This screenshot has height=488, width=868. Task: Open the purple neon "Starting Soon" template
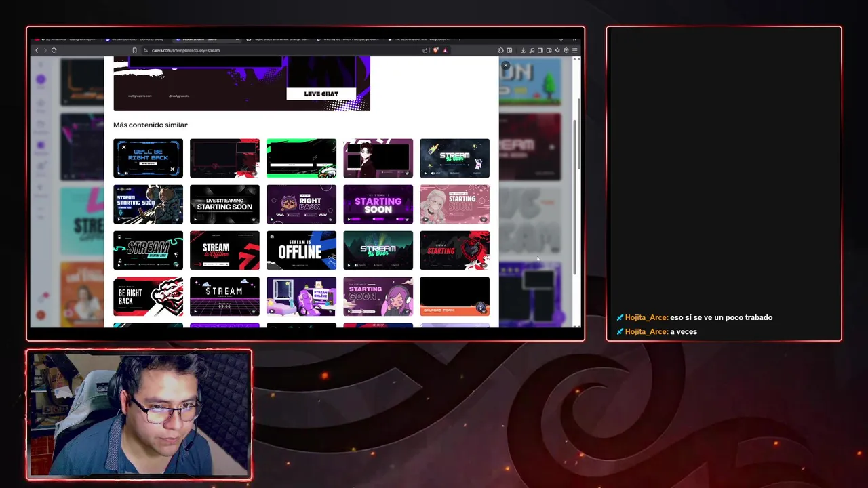378,204
